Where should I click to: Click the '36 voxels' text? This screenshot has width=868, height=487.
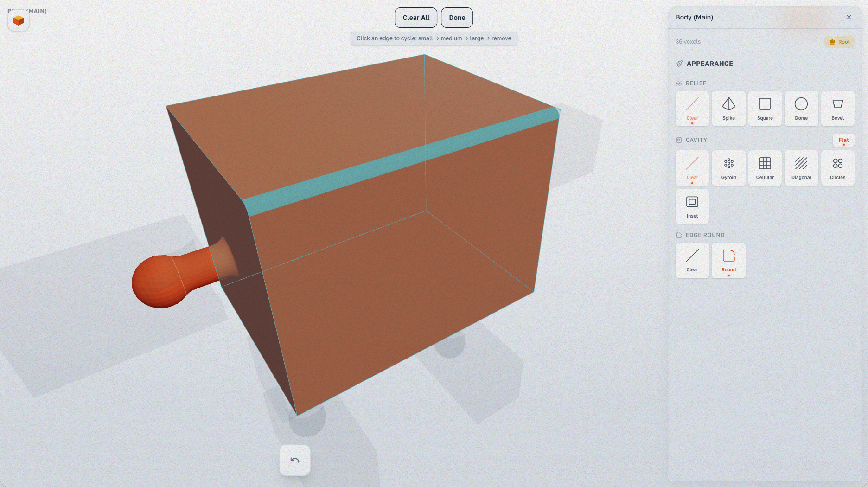click(688, 42)
